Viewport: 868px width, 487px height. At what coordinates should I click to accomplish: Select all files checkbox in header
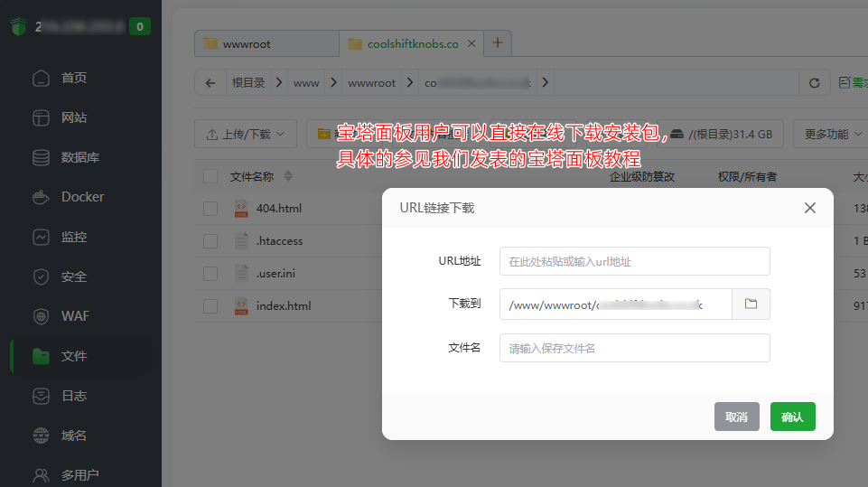point(210,177)
